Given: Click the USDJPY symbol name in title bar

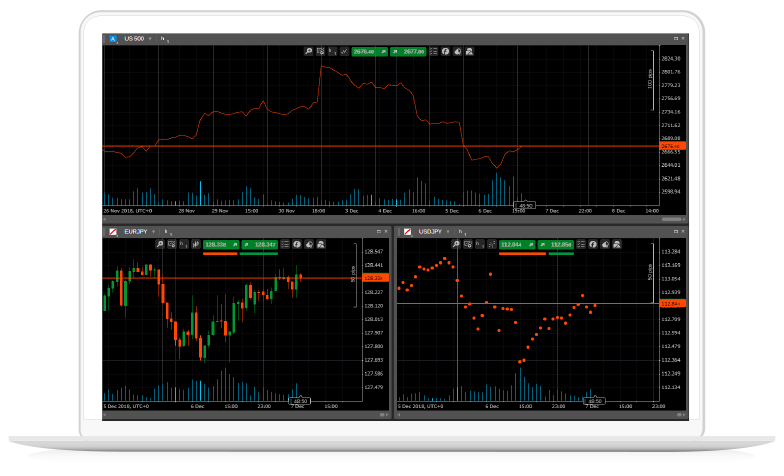Looking at the screenshot, I should click(x=430, y=232).
